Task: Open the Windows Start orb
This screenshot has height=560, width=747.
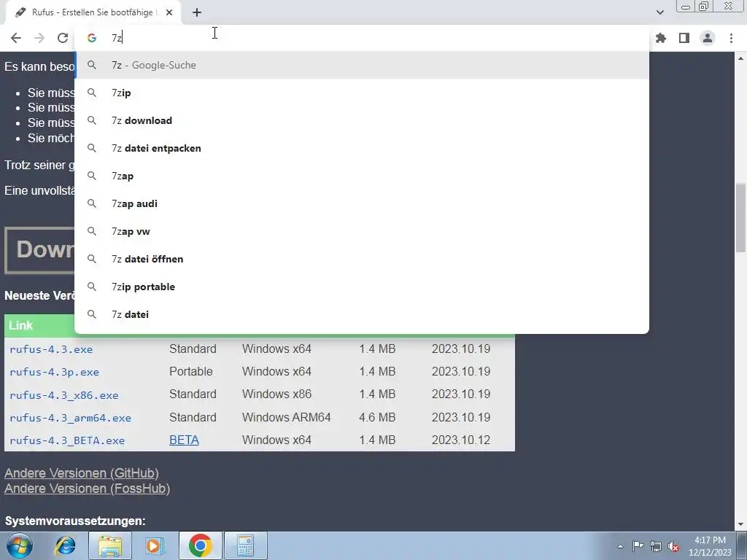Action: click(x=20, y=545)
